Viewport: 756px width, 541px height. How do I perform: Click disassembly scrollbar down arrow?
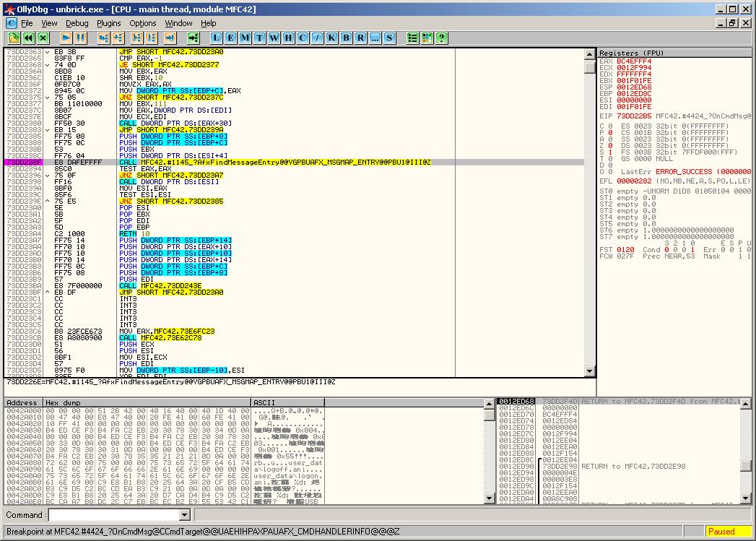(x=590, y=371)
